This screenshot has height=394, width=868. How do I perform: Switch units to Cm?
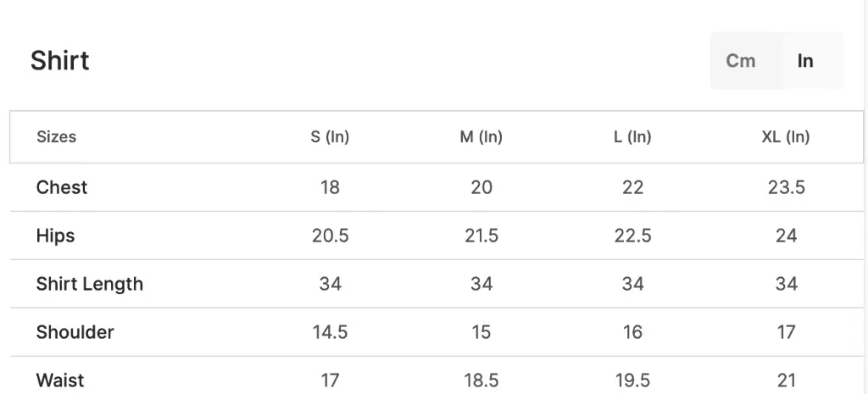coord(741,60)
